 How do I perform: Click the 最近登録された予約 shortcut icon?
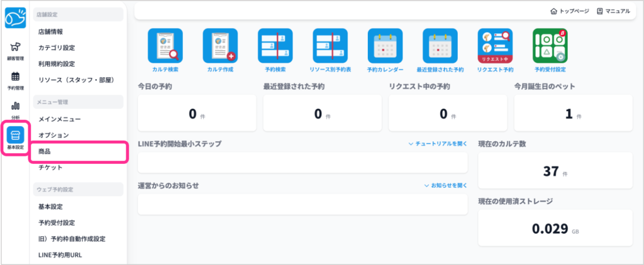pos(440,46)
